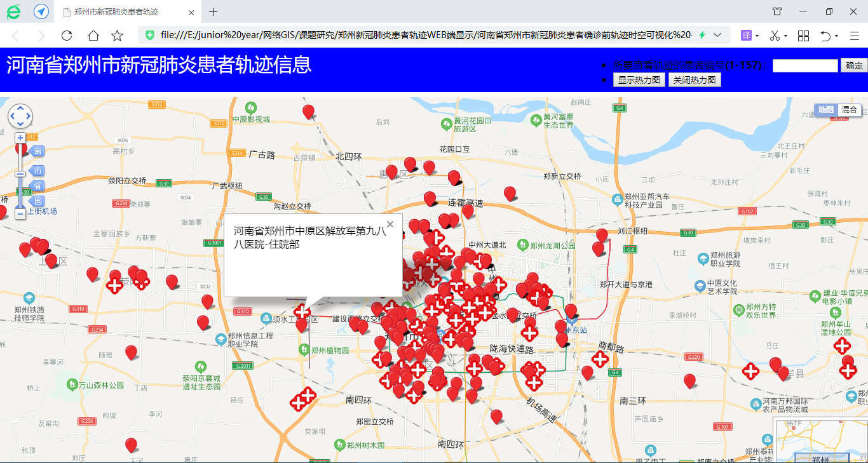Jump to province level zoom (省)
This screenshot has height=463, width=868.
click(37, 185)
